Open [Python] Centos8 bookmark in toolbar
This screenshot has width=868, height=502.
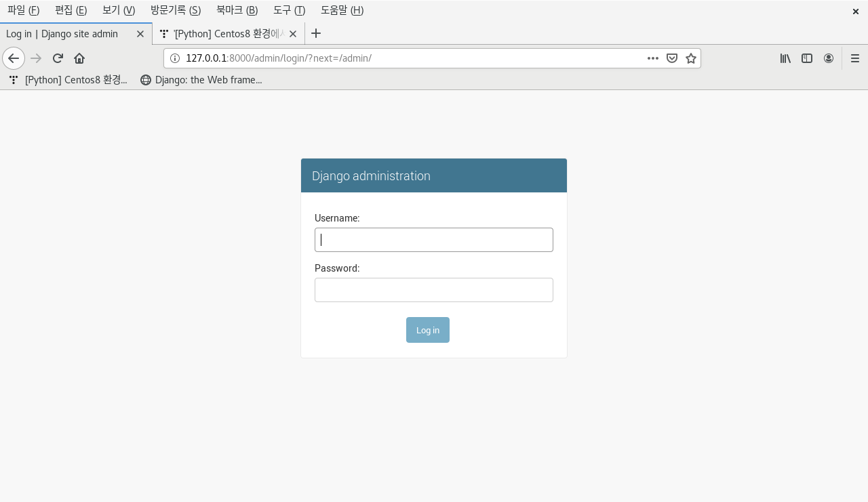pos(68,80)
